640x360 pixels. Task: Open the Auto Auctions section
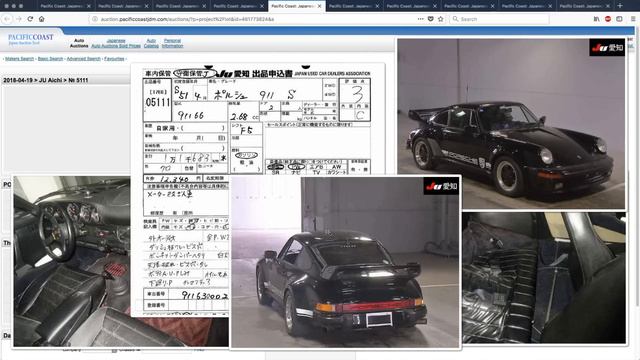pos(79,43)
